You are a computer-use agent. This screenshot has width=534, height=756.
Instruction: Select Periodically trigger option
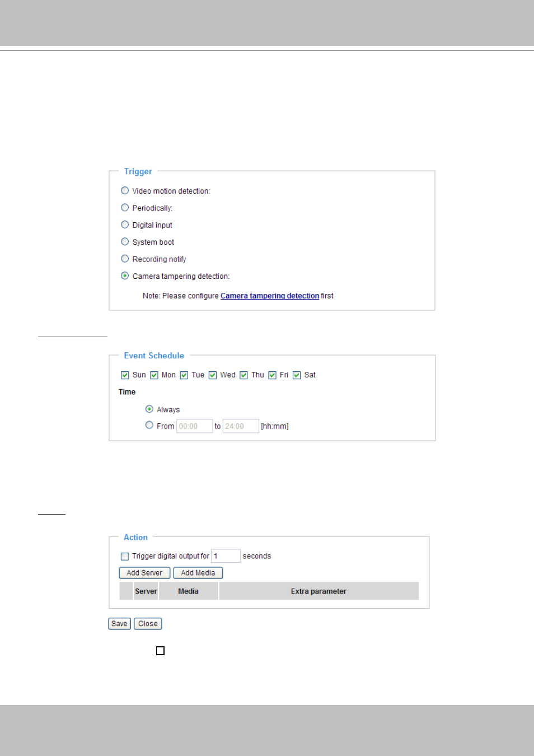click(125, 208)
